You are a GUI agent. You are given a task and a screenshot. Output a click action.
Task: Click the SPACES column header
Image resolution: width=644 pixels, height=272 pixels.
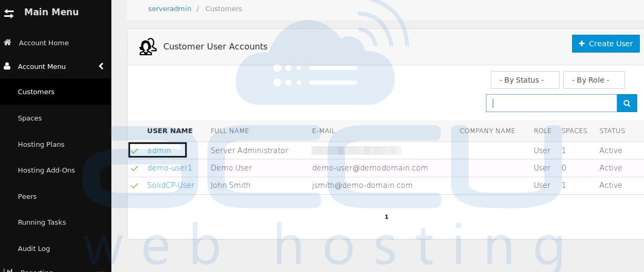(575, 130)
